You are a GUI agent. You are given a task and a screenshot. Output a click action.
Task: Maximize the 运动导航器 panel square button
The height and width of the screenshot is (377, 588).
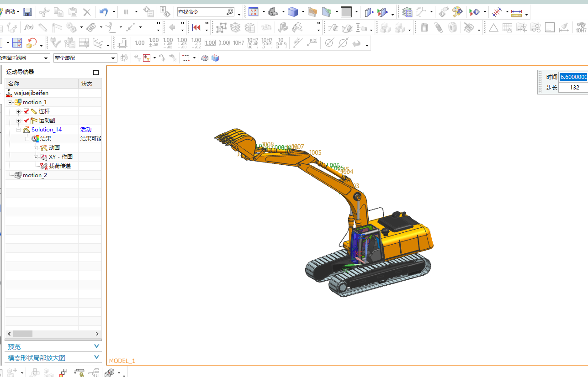click(x=96, y=72)
